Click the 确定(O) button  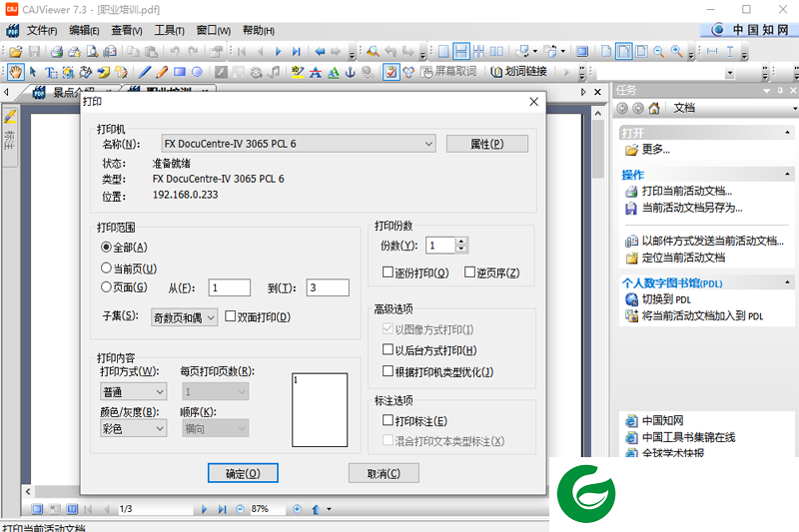243,473
